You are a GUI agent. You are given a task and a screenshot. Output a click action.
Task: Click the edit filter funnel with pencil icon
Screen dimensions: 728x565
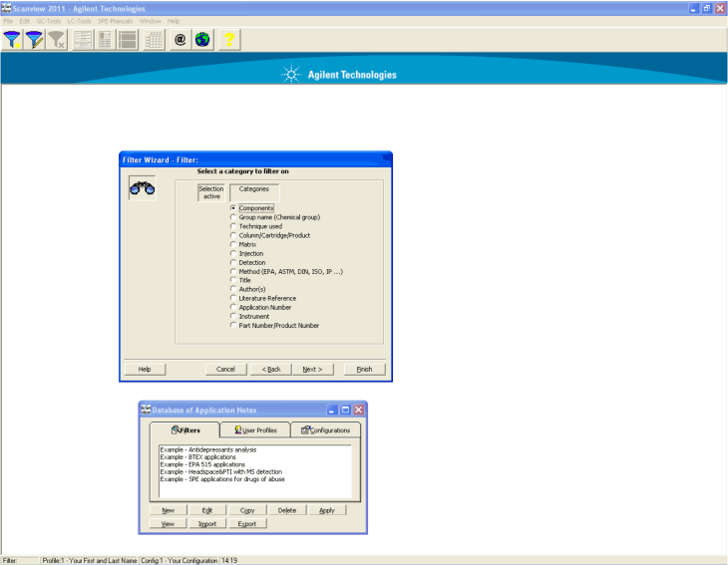point(35,40)
